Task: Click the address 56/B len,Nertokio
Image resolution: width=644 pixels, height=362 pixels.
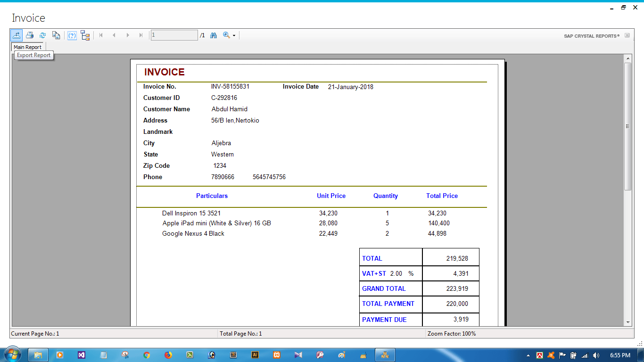Action: pos(235,121)
